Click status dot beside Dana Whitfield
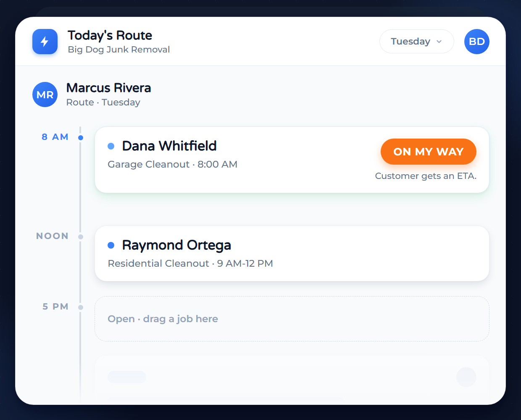The width and height of the screenshot is (521, 420). (111, 146)
